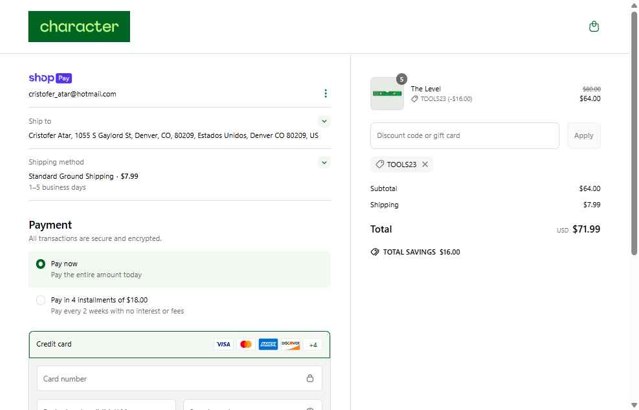
Task: Remove the TOOLS23 discount code
Action: (425, 164)
